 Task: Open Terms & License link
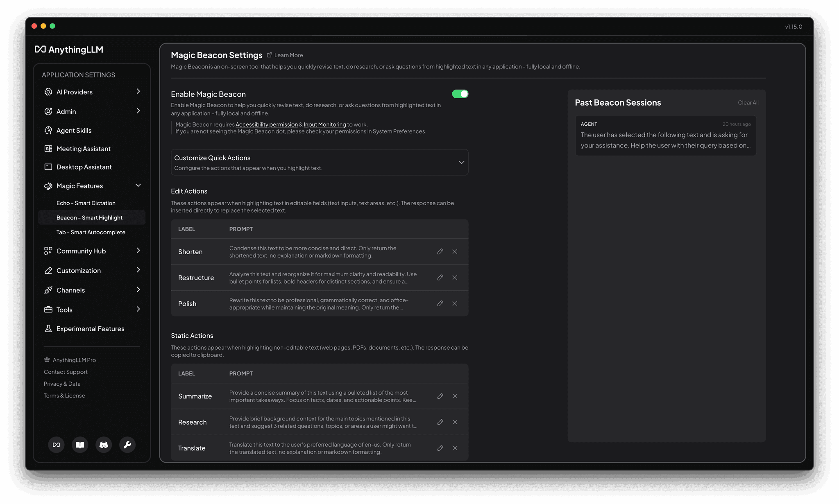(x=64, y=396)
